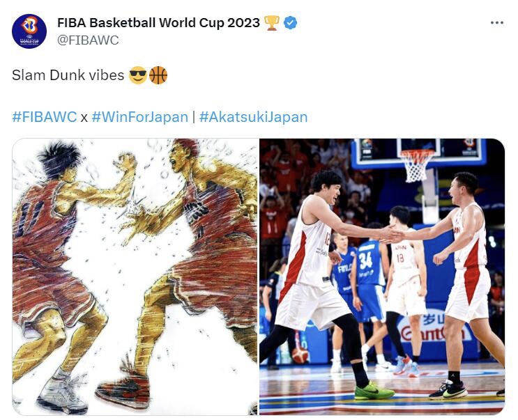Screen dimensions: 518x420
Task: Click the sunglasses emoji in the tweet
Action: click(138, 75)
